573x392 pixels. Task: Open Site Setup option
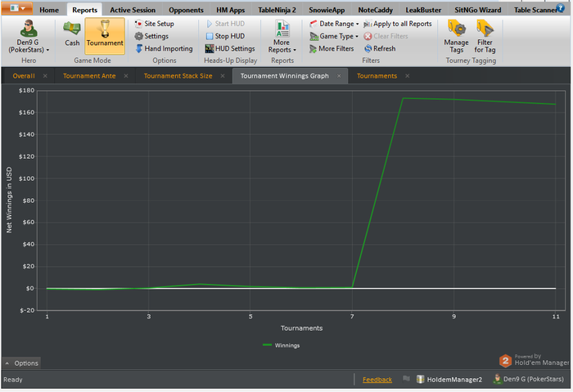point(155,24)
